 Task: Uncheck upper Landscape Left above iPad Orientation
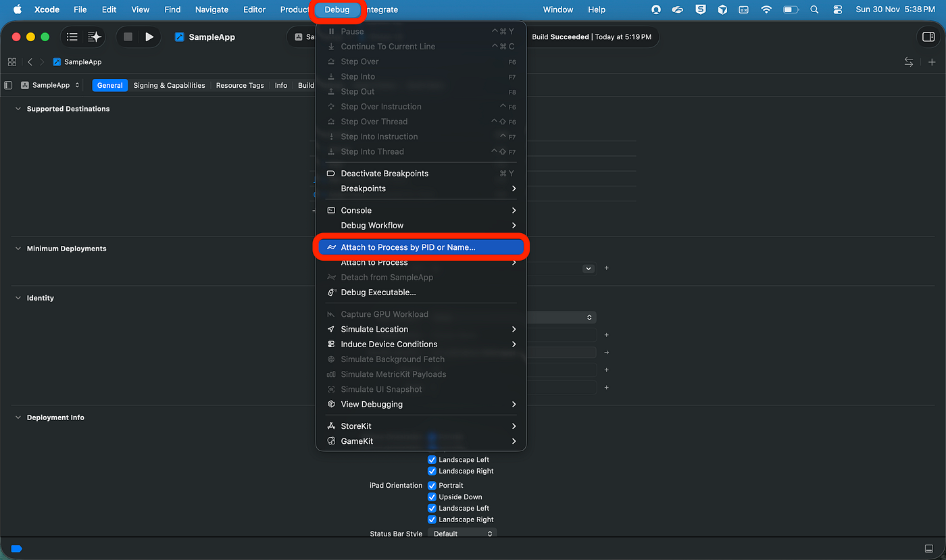tap(432, 460)
